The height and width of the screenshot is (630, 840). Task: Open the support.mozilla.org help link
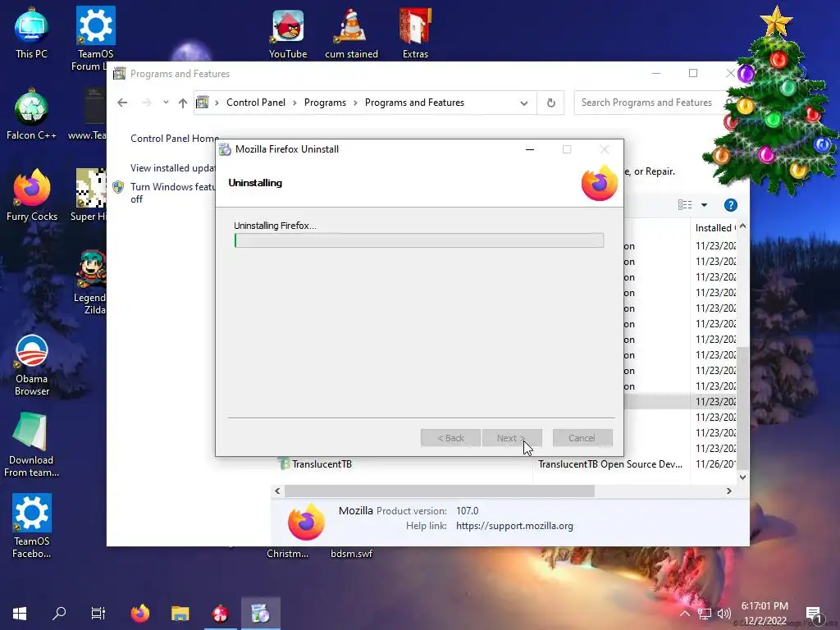click(x=514, y=526)
